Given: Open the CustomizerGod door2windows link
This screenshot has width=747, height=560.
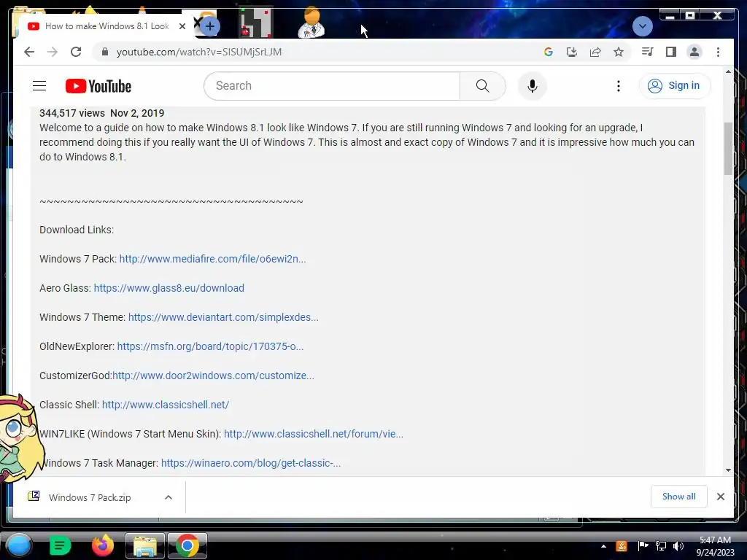Looking at the screenshot, I should 213,376.
